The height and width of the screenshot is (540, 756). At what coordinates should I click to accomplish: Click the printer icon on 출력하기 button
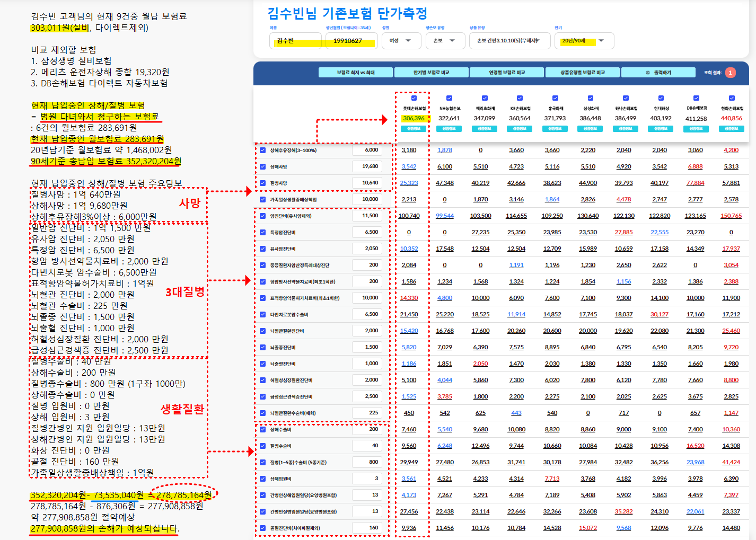pos(648,72)
